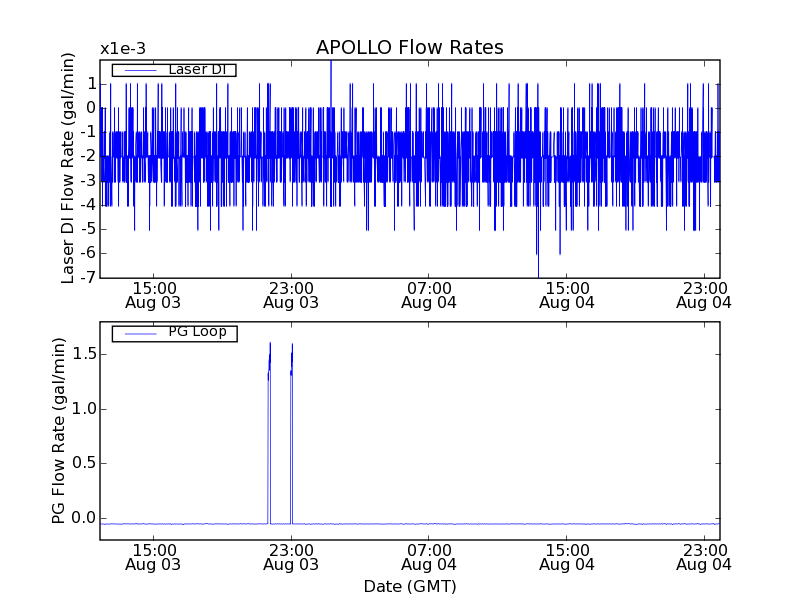Click the '1.5' tick label on PG axis

pos(84,354)
